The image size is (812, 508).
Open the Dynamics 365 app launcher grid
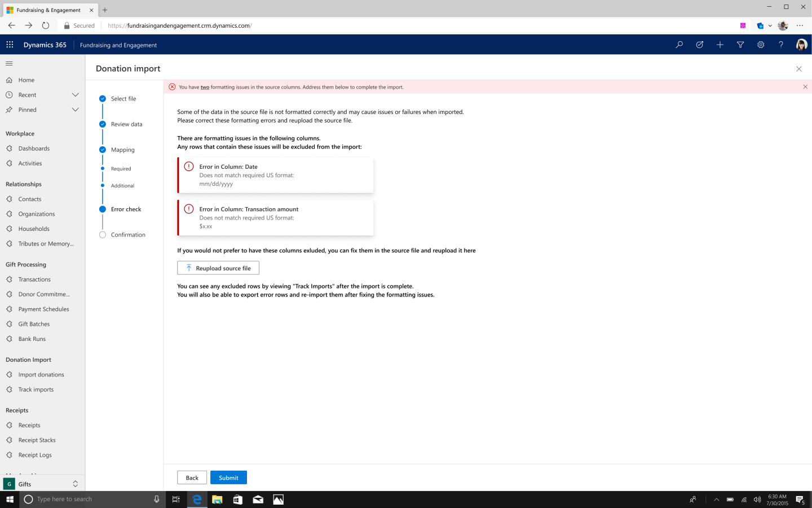(x=10, y=45)
